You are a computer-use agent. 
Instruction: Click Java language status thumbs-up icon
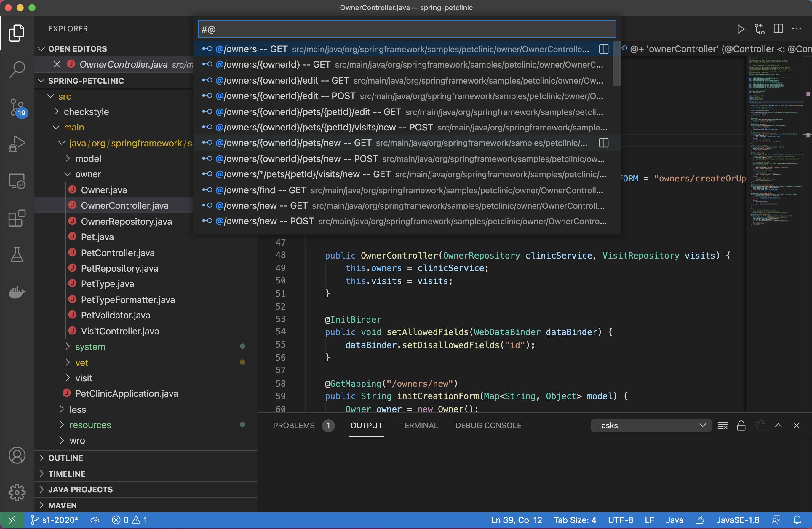tap(700, 520)
